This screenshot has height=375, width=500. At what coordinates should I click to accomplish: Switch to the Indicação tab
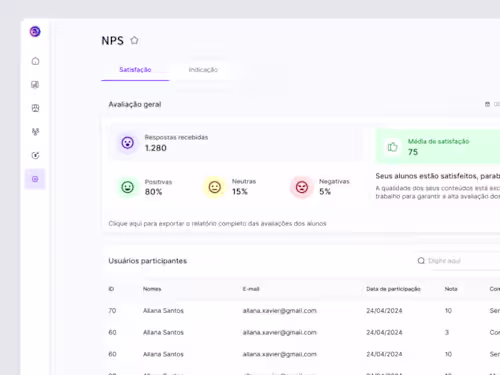coord(203,70)
